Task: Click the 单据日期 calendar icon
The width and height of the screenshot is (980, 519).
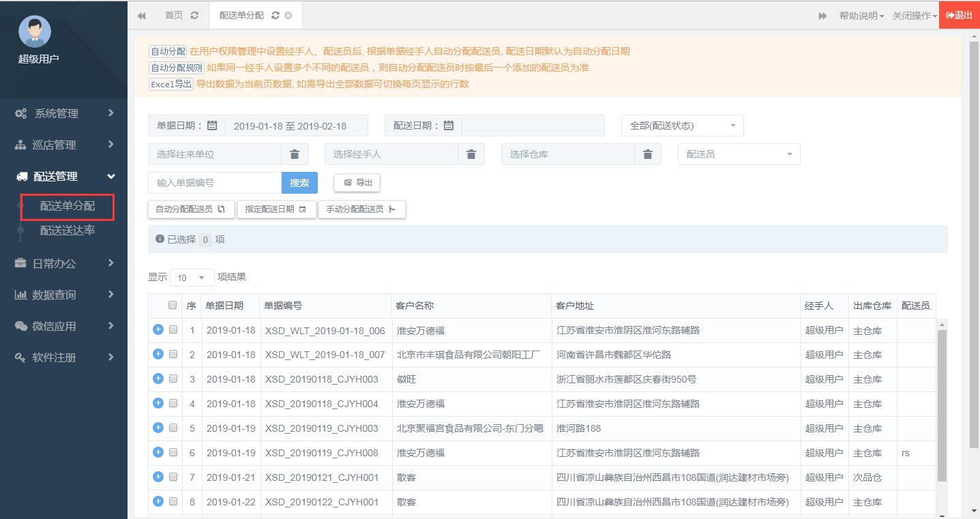Action: click(x=212, y=125)
